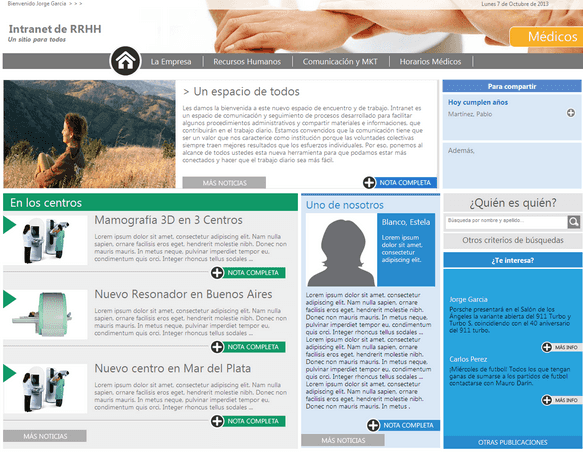Image resolution: width=587 pixels, height=452 pixels.
Task: Click plus icon beside Nuevo Resonador Nota Completa
Action: click(x=217, y=347)
